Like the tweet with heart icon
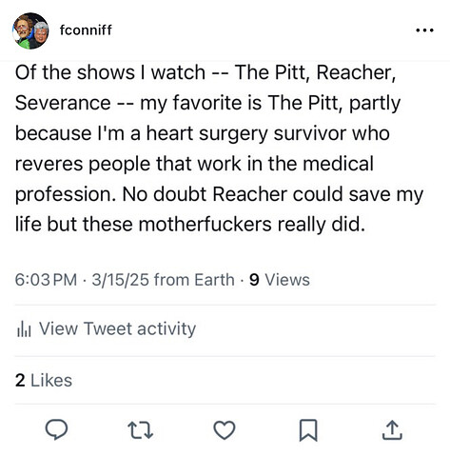Image resolution: width=450 pixels, height=476 pixels. [x=225, y=430]
